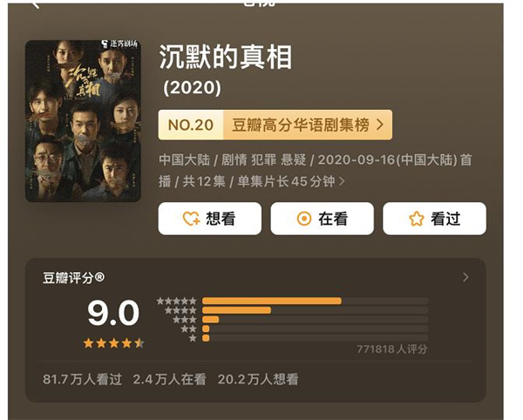View 2.4万人在看 watching users
This screenshot has height=420, width=523.
[169, 379]
